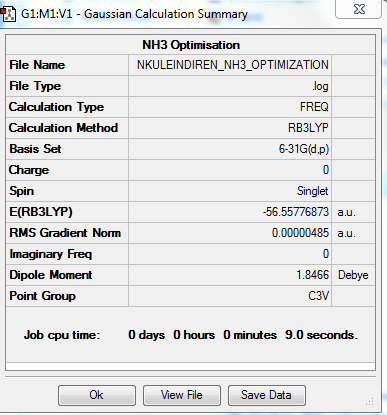Click the Debye unit cell
Screen dimensions: 387x415
353,275
